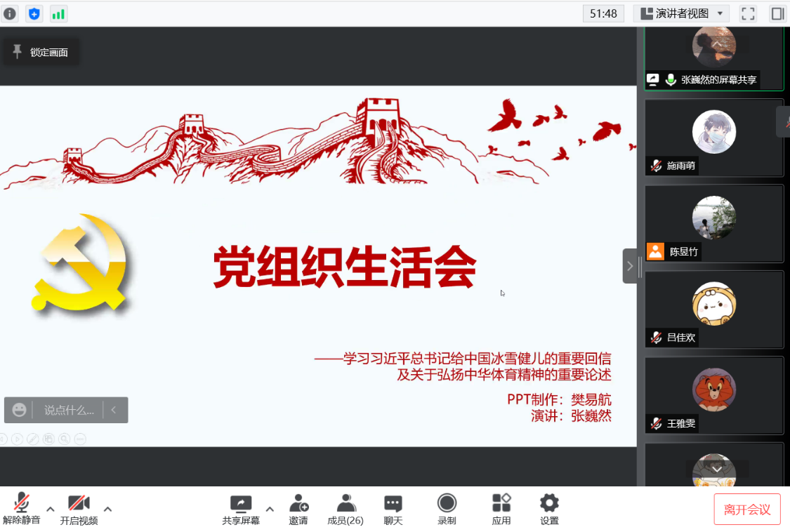790x532 pixels.
Task: Expand share options arrow beside 共享屏幕
Action: point(270,510)
